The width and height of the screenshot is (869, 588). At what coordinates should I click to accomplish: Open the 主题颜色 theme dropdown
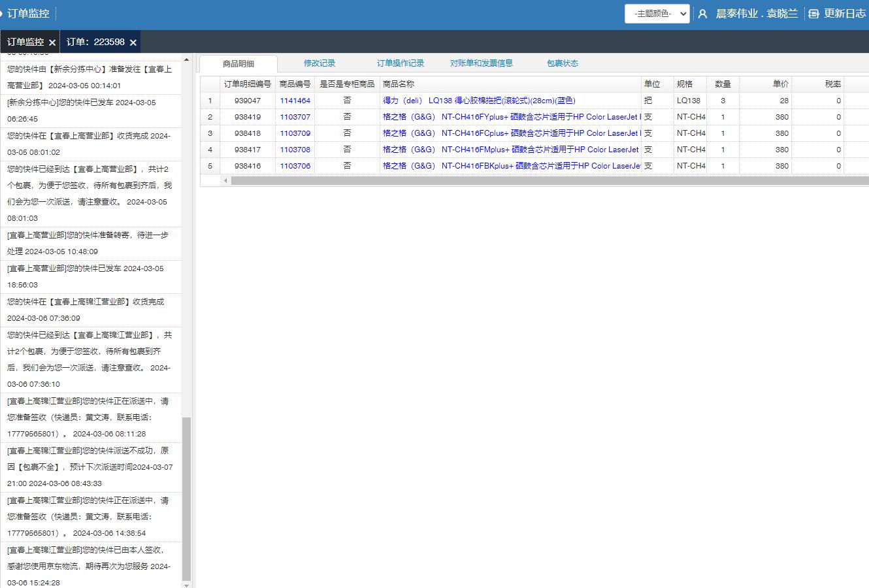657,14
